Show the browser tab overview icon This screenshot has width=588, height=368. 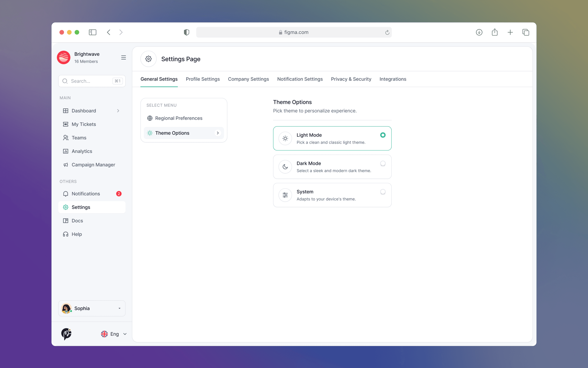(x=526, y=32)
